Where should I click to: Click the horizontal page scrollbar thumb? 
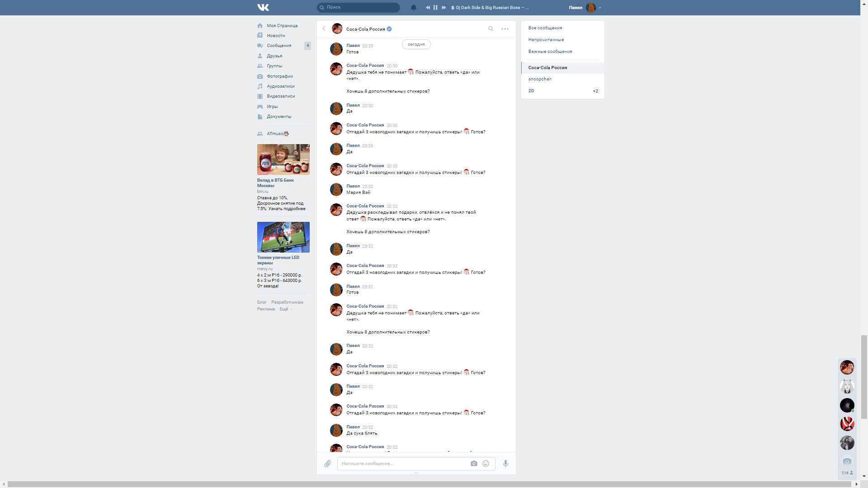(429, 484)
